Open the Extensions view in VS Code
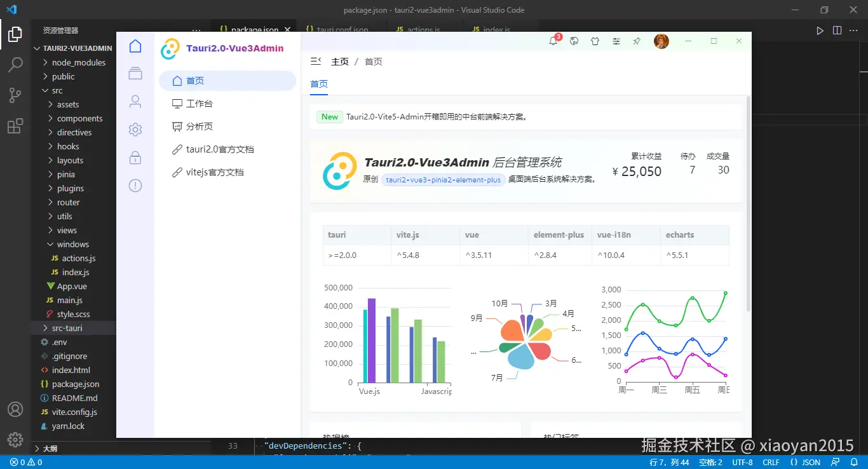This screenshot has height=469, width=868. (x=15, y=126)
